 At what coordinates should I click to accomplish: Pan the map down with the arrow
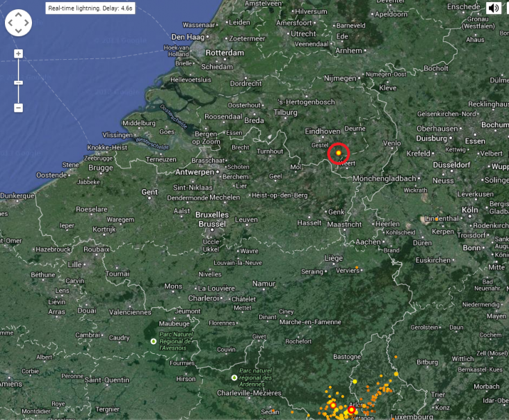tap(18, 31)
